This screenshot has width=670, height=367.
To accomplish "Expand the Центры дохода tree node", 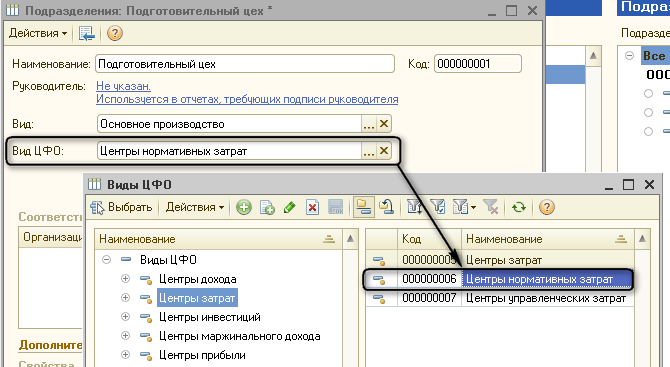I will (x=125, y=279).
